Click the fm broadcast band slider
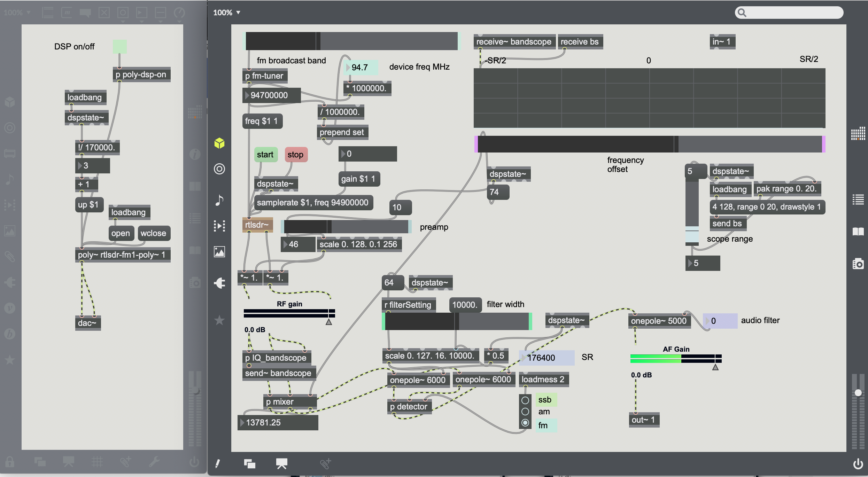The image size is (868, 477). pyautogui.click(x=351, y=41)
